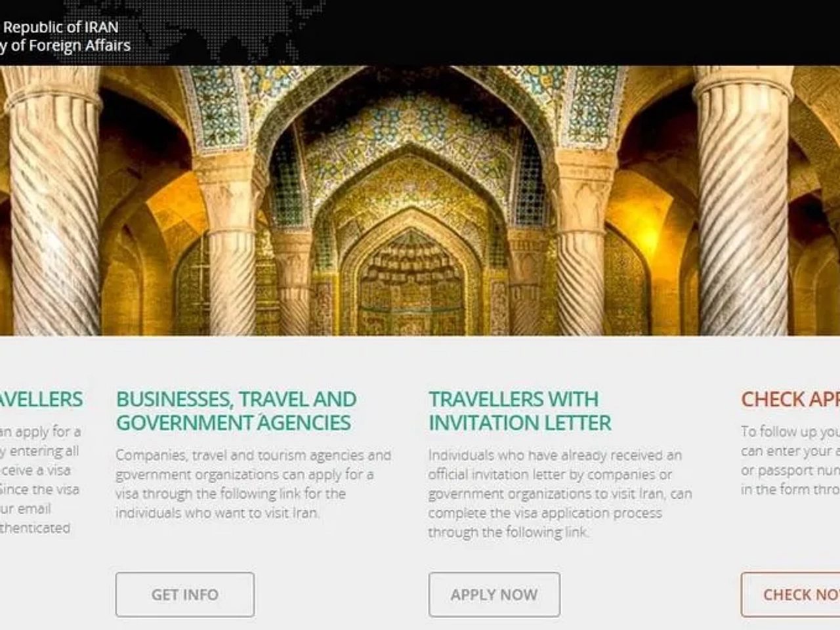Click the left spiral column in banner image
Viewport: 840px width, 630px height.
click(x=54, y=210)
